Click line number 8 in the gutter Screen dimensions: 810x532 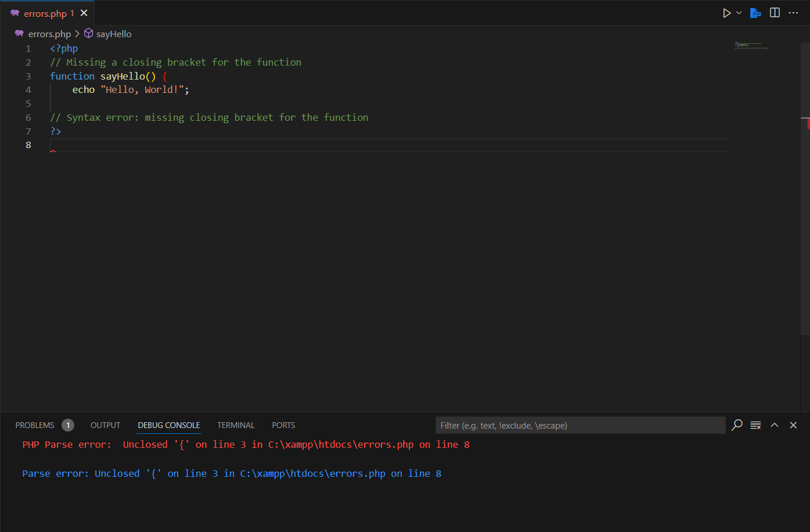pos(28,145)
